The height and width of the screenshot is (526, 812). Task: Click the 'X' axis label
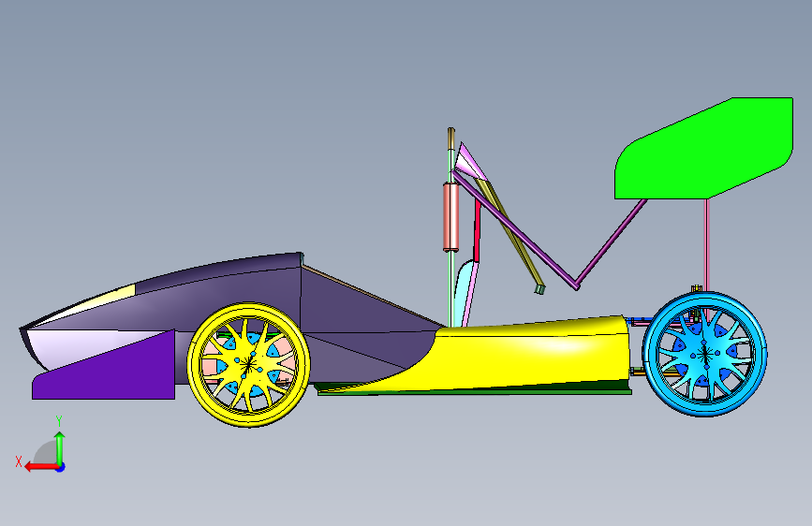[x=19, y=461]
